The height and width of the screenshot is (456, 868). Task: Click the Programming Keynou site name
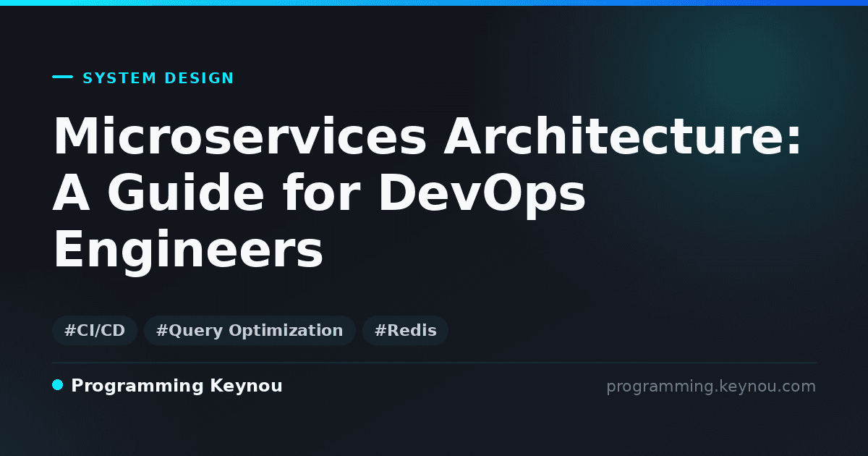pos(176,387)
